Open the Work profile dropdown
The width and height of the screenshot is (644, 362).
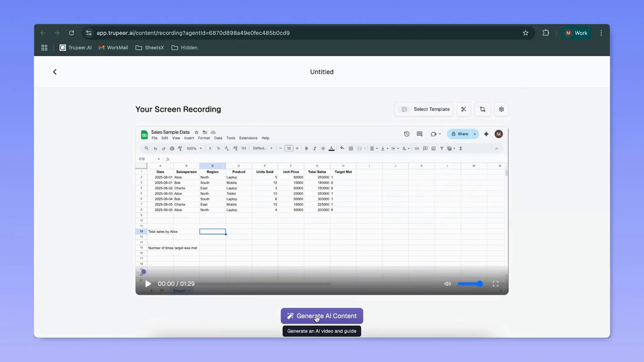pyautogui.click(x=576, y=33)
